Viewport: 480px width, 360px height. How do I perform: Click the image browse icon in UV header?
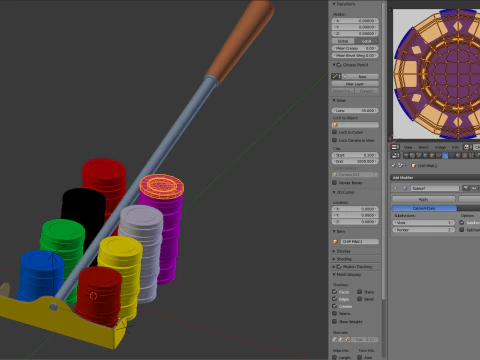coord(466,147)
